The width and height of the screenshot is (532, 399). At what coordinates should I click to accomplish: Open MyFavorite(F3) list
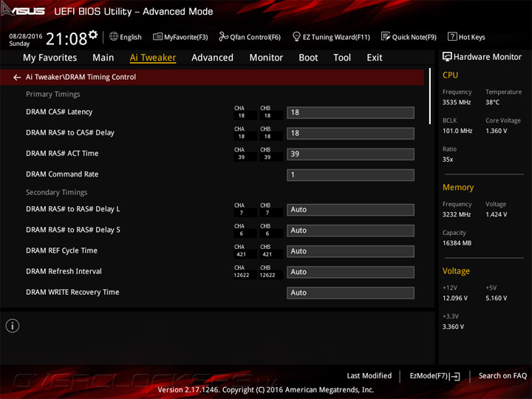click(x=180, y=37)
